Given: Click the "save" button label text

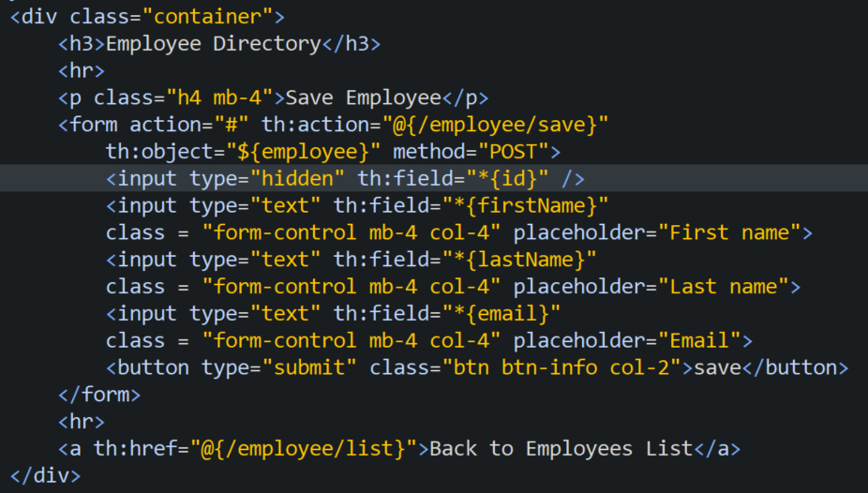Looking at the screenshot, I should [x=717, y=368].
